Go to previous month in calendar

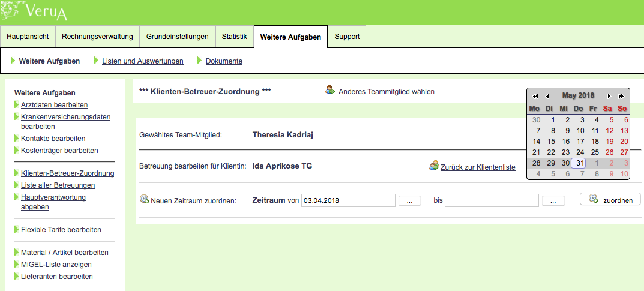pos(547,96)
